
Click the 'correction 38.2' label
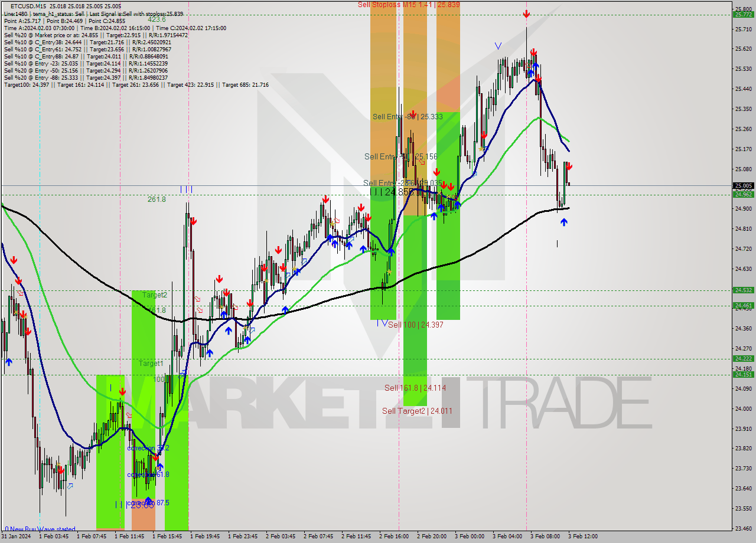148,448
